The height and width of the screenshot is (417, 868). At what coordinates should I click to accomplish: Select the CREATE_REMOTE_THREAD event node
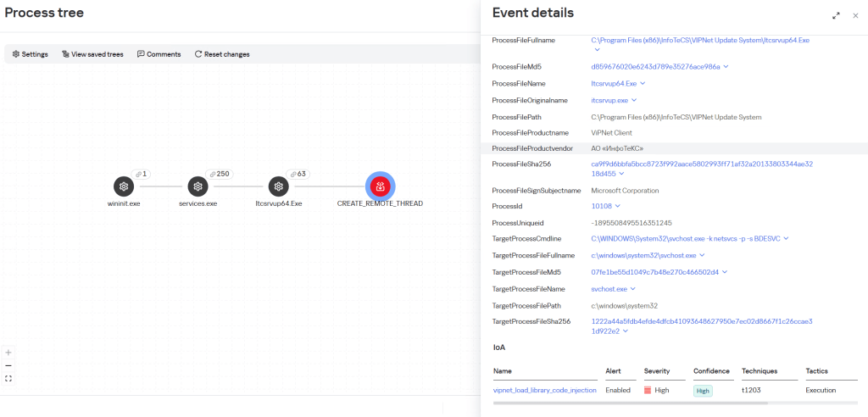pyautogui.click(x=381, y=187)
